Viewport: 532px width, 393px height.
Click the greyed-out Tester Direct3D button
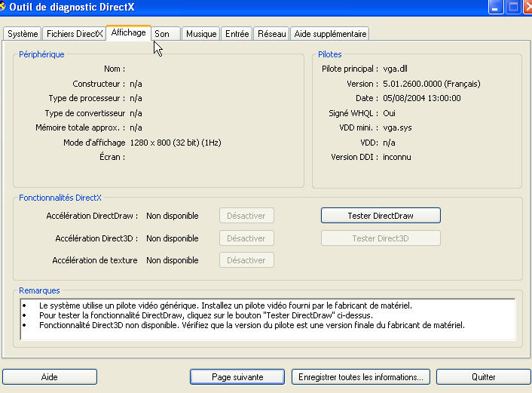pyautogui.click(x=381, y=238)
